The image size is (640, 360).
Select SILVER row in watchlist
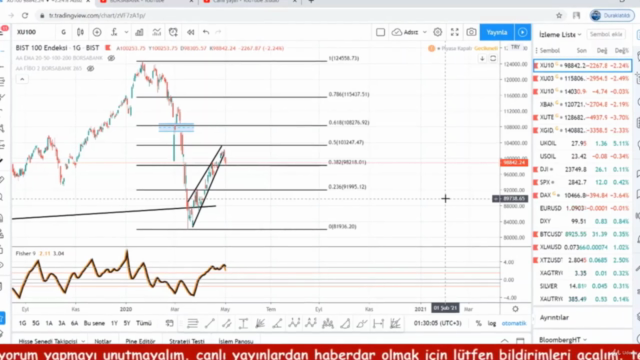pos(582,286)
